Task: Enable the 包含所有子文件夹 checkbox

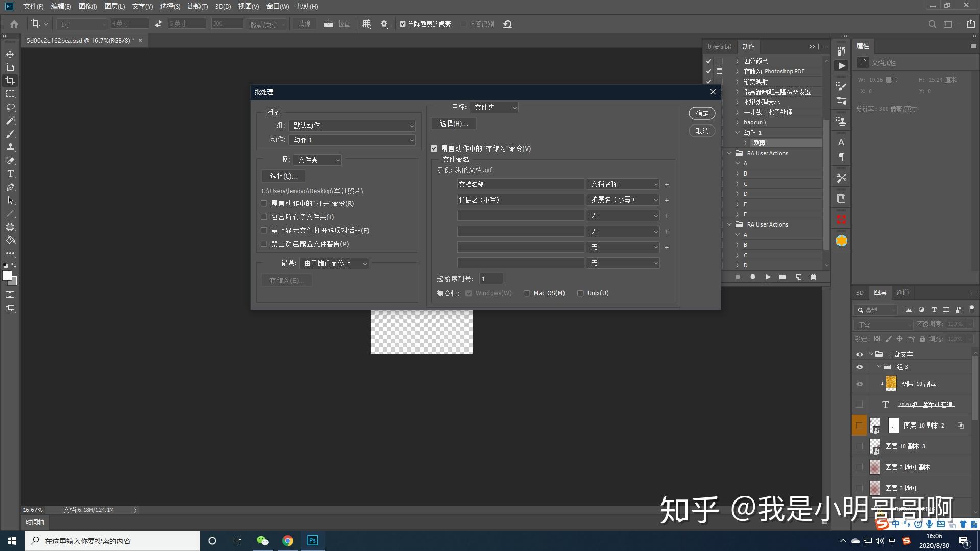Action: 264,216
